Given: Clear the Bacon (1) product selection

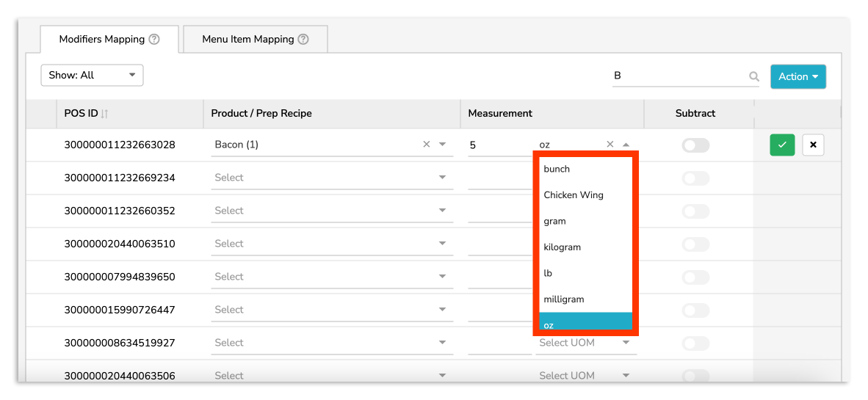Looking at the screenshot, I should (427, 145).
